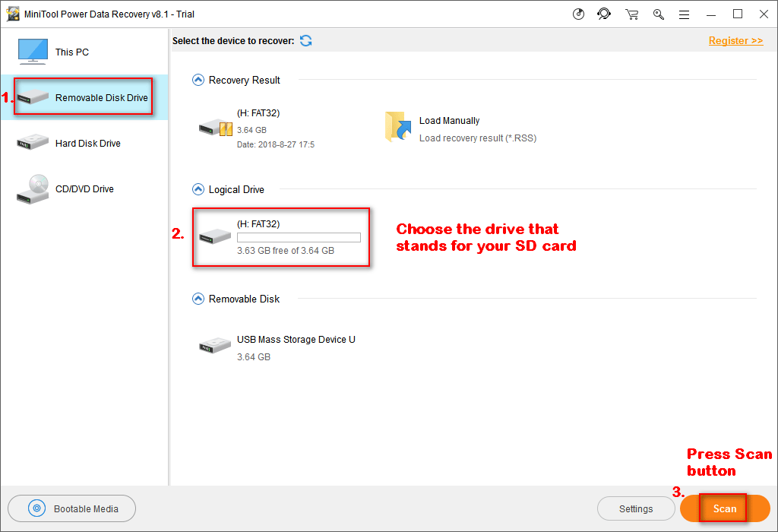Select recovery result H: FAT32 drive icon
The width and height of the screenshot is (778, 532).
click(x=215, y=128)
